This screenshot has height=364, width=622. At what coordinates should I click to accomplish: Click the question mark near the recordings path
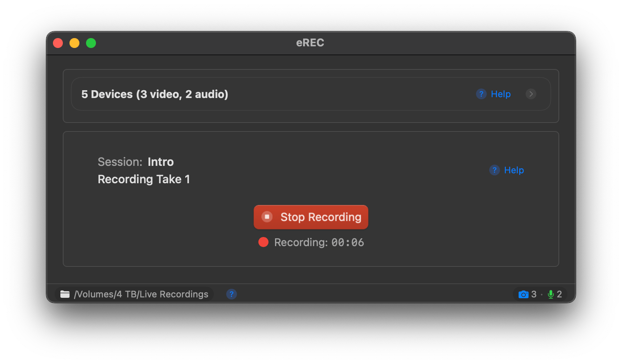pos(232,294)
